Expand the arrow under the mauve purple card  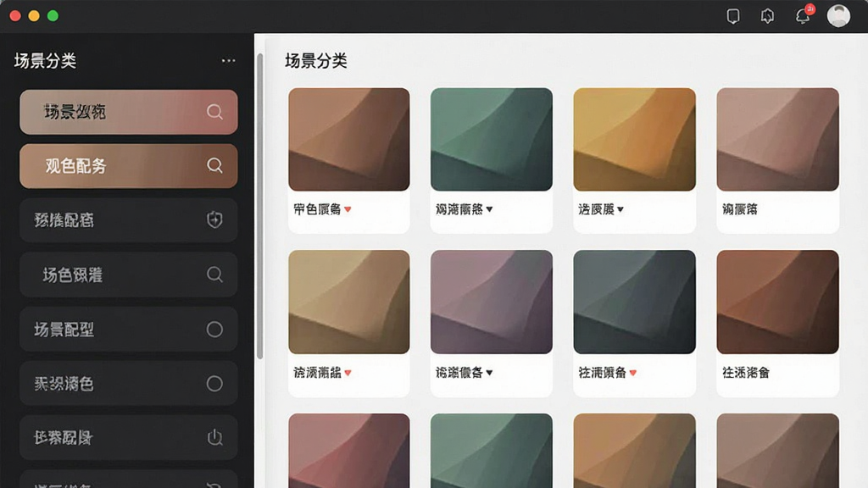pyautogui.click(x=489, y=373)
